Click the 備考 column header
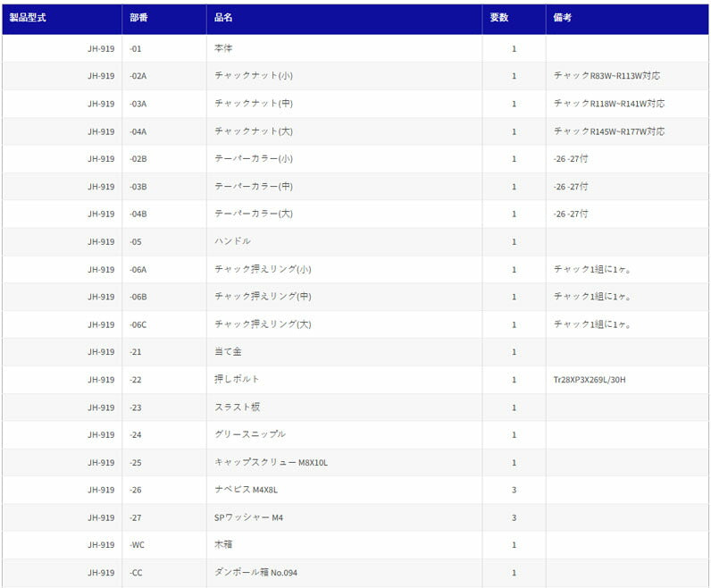 tap(627, 18)
